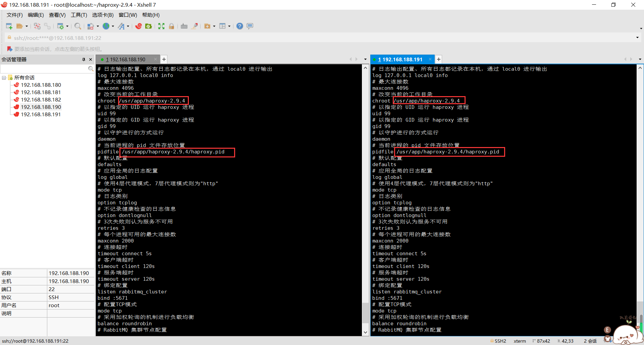Click the session manager search field
The height and width of the screenshot is (345, 644).
(x=44, y=69)
